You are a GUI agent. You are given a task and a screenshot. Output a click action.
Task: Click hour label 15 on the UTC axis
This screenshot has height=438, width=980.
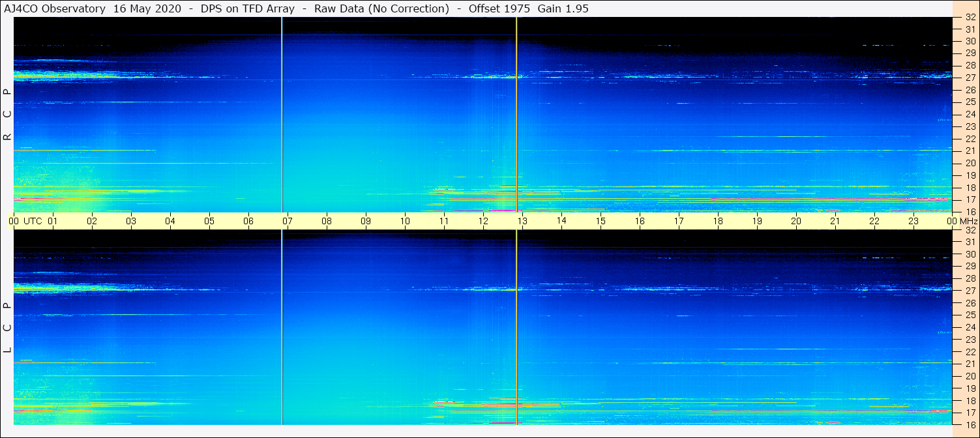pos(601,221)
